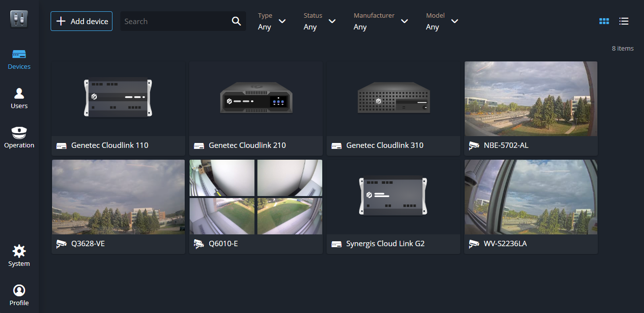
Task: Focus the Search input field
Action: (x=175, y=22)
